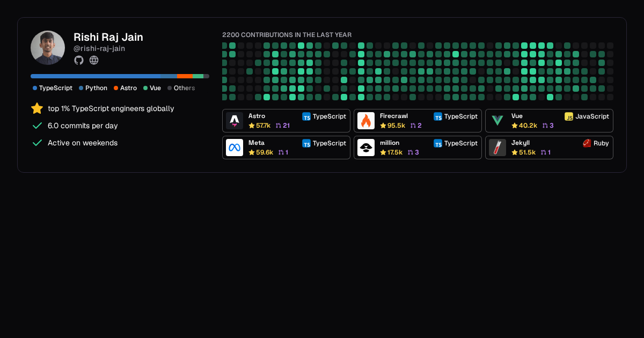Click the 17.5k star count
Image resolution: width=644 pixels, height=338 pixels.
[x=395, y=152]
